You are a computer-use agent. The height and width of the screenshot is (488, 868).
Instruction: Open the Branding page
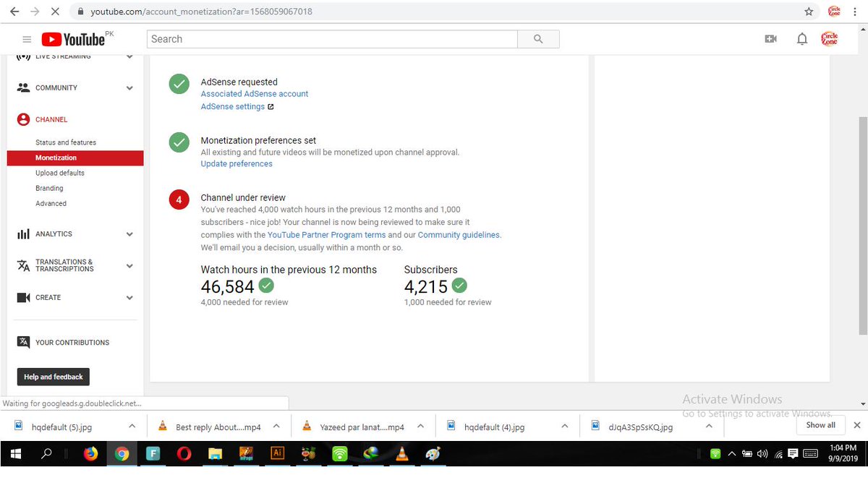[49, 188]
